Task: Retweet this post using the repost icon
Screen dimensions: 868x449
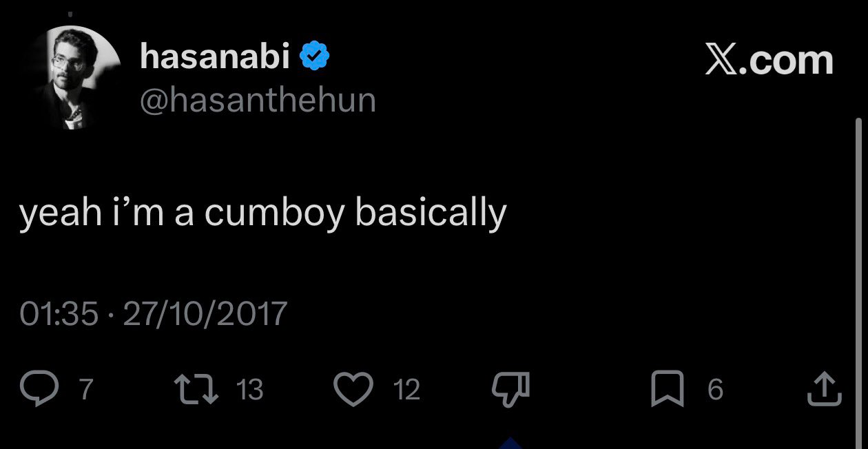Action: 199,390
